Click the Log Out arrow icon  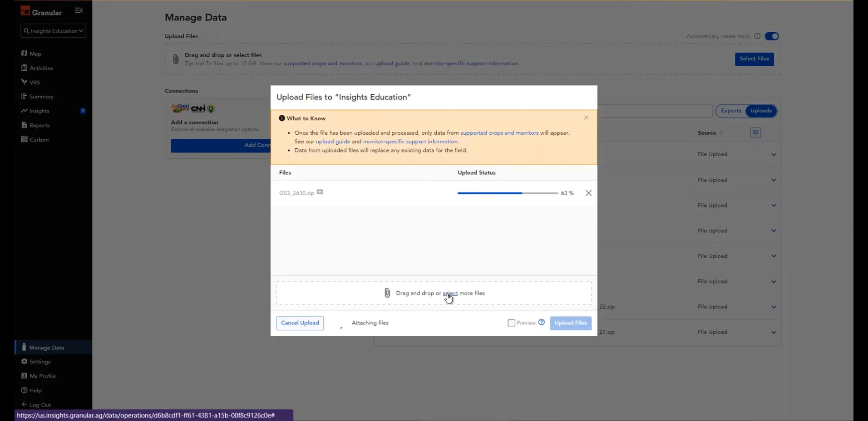click(25, 405)
